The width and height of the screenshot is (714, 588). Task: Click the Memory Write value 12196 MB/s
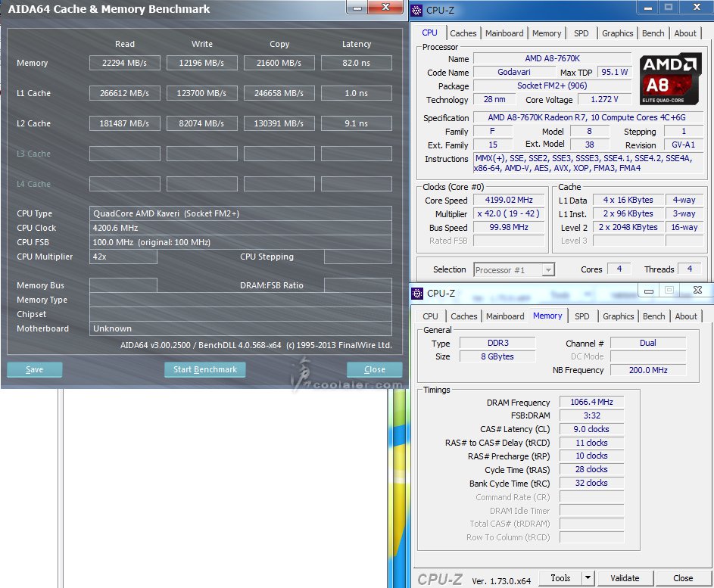point(201,63)
